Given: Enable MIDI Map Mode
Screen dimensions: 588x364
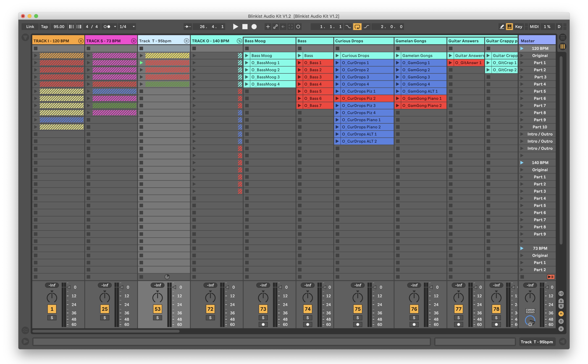Looking at the screenshot, I should 534,27.
